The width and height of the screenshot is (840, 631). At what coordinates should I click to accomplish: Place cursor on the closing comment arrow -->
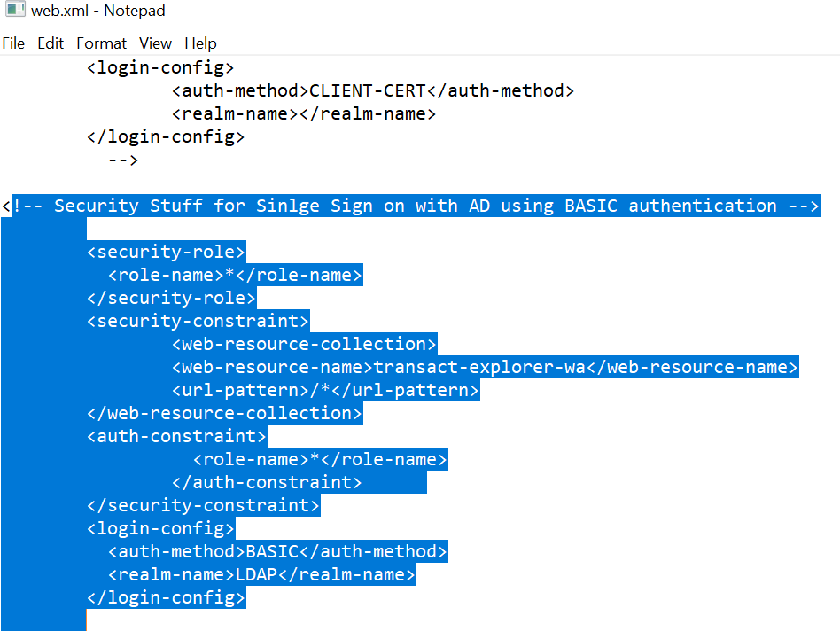tap(122, 160)
